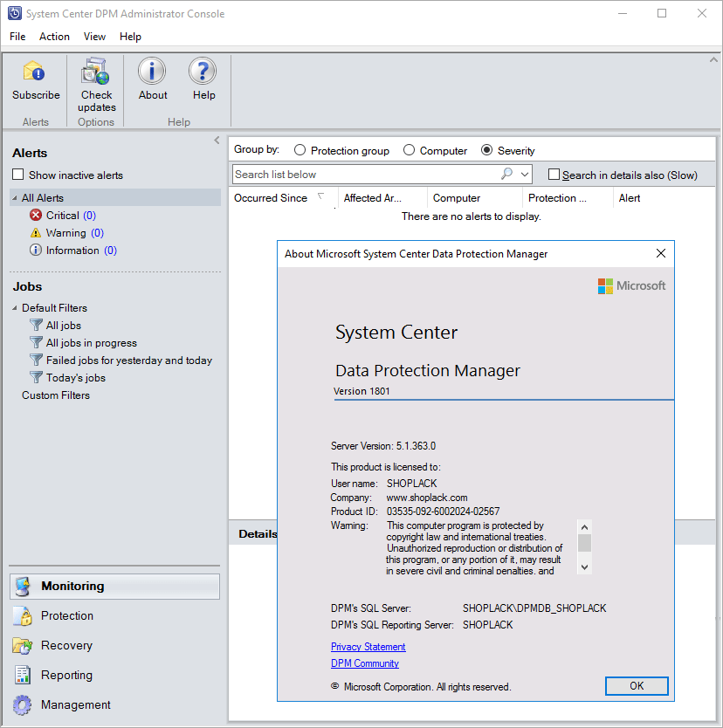
Task: Open the Protection workspace lock icon
Action: click(23, 616)
